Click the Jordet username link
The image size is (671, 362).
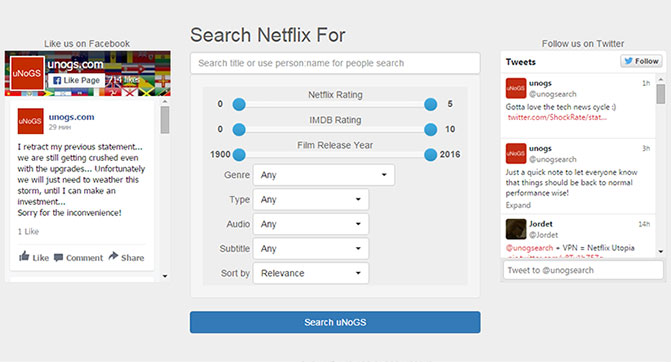coord(540,224)
